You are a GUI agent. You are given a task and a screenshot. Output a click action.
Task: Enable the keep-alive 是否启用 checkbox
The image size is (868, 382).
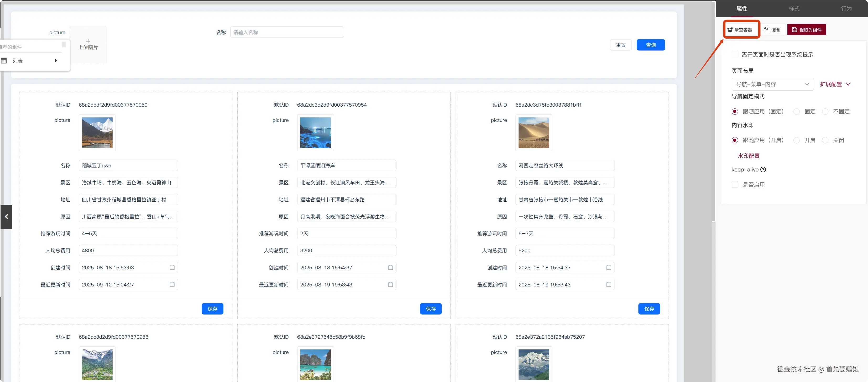pos(735,185)
